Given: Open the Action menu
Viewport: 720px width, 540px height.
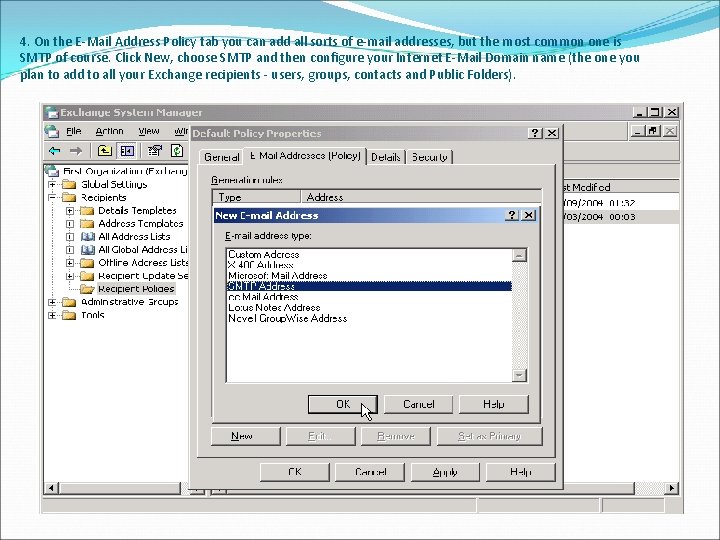Looking at the screenshot, I should [109, 131].
